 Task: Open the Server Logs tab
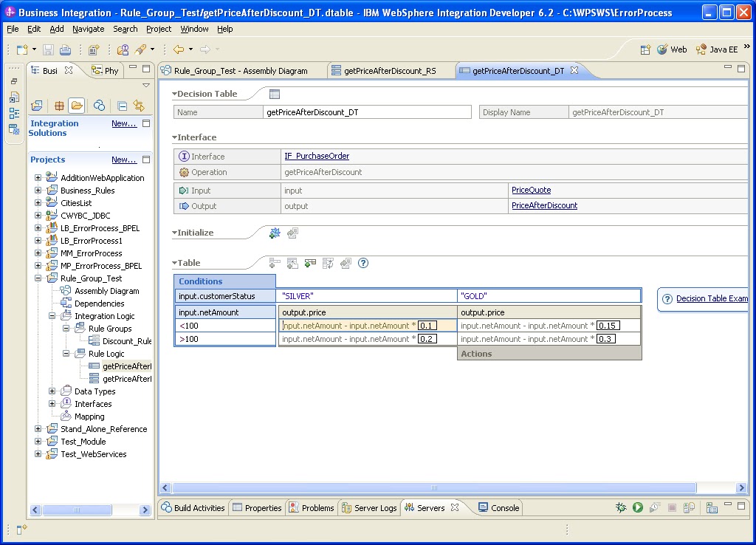point(369,507)
